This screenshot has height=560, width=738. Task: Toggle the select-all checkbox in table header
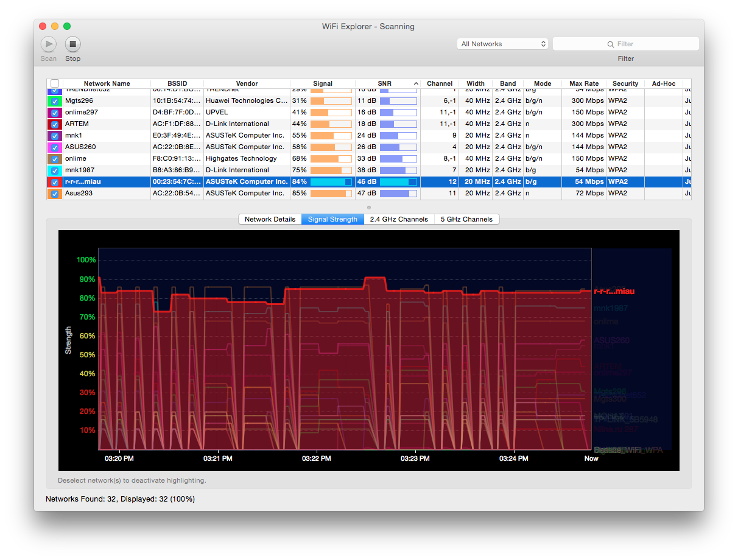coord(55,83)
